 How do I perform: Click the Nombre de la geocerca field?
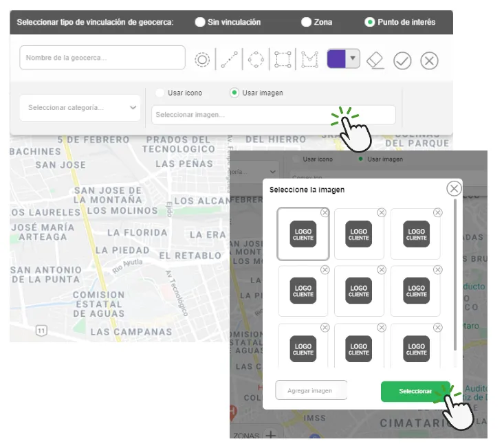[x=102, y=58]
